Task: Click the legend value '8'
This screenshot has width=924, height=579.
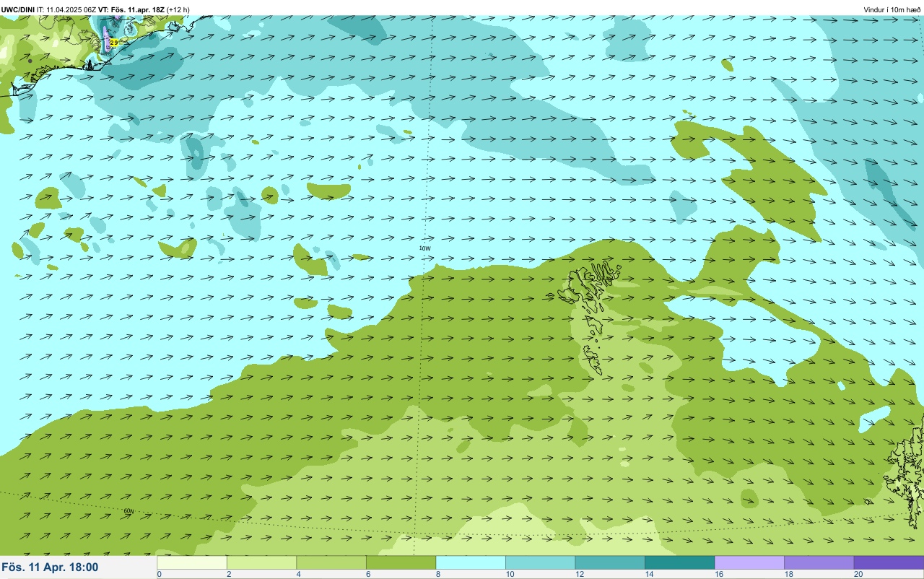Action: [437, 574]
